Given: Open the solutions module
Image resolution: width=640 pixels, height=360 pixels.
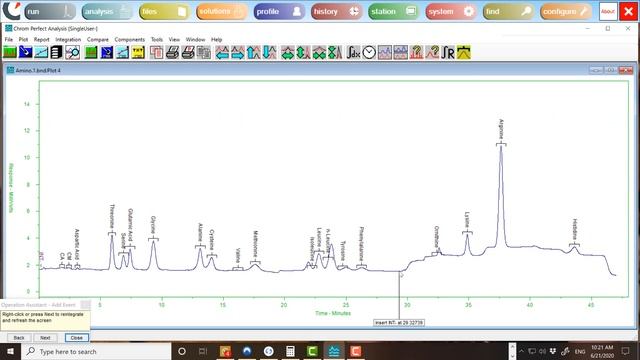Looking at the screenshot, I should click(x=222, y=11).
